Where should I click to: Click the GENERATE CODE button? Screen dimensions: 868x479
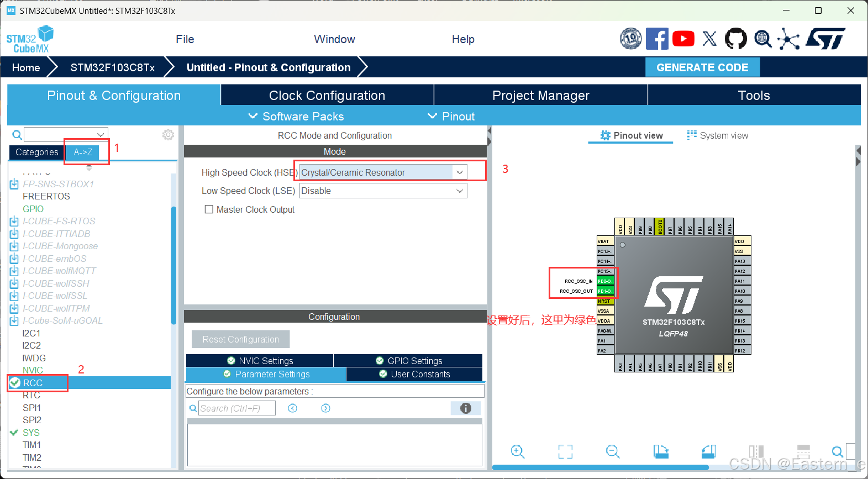(702, 67)
